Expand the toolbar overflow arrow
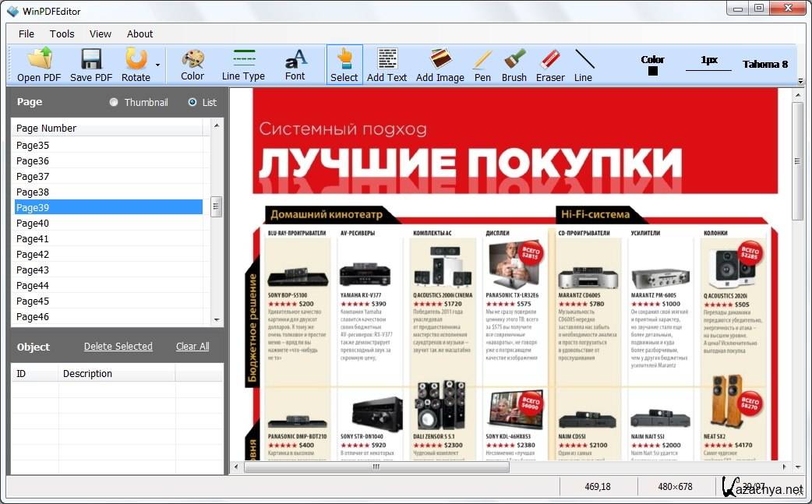This screenshot has height=504, width=812. [x=800, y=81]
